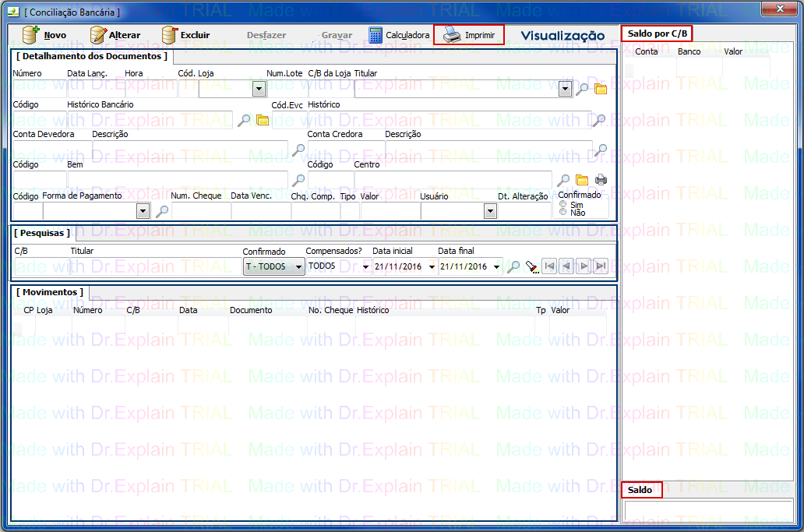804x532 pixels.
Task: Go to previous record navigation button
Action: pyautogui.click(x=566, y=266)
